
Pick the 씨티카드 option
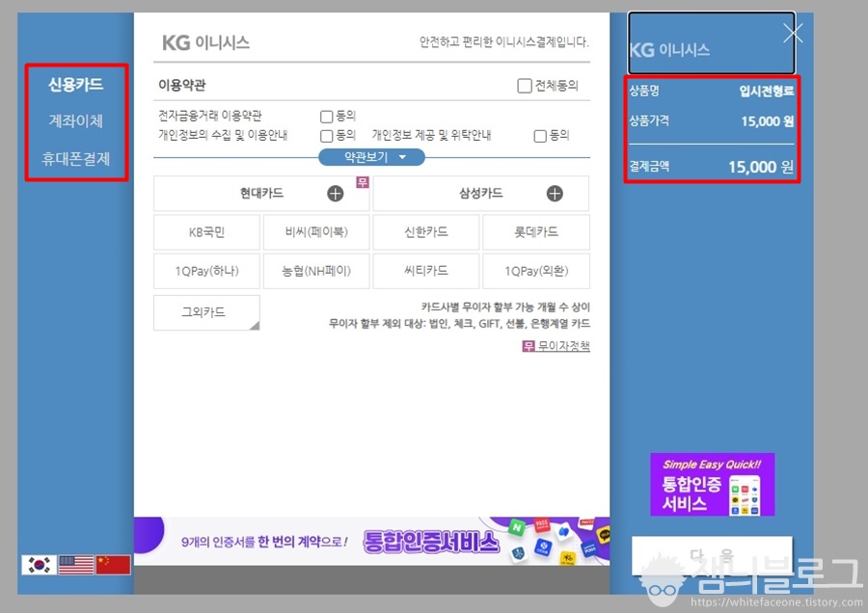pyautogui.click(x=425, y=271)
